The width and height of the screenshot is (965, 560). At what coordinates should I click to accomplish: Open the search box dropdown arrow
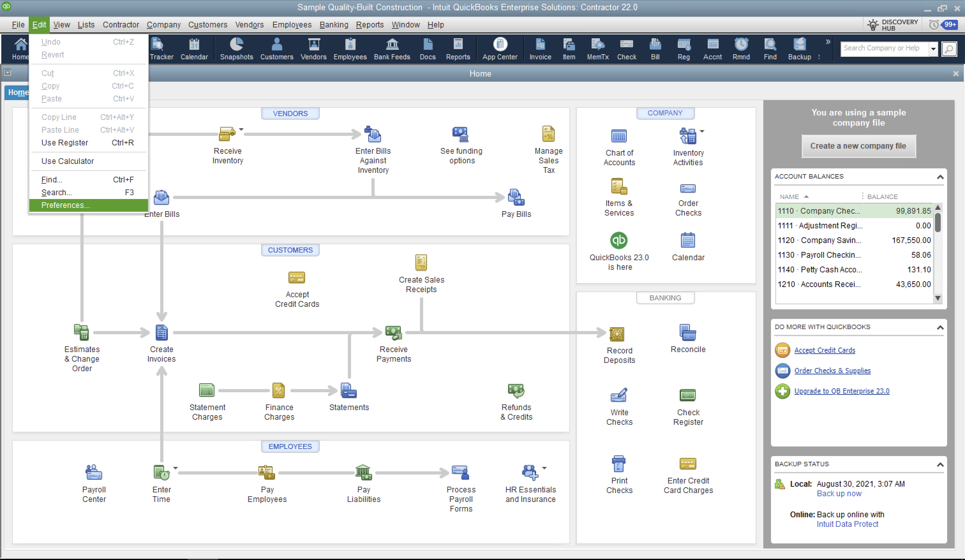tap(933, 49)
